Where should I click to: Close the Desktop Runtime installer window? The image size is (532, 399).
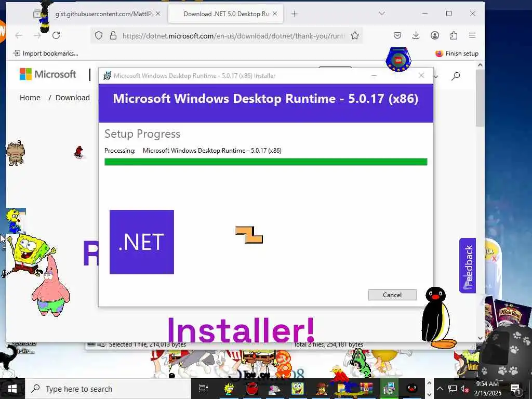tap(421, 75)
